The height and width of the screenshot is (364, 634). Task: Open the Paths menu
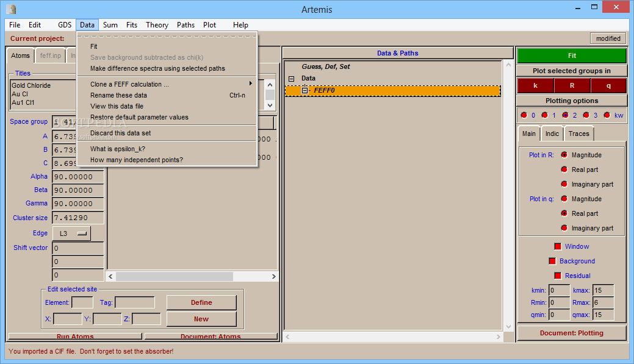[x=186, y=24]
